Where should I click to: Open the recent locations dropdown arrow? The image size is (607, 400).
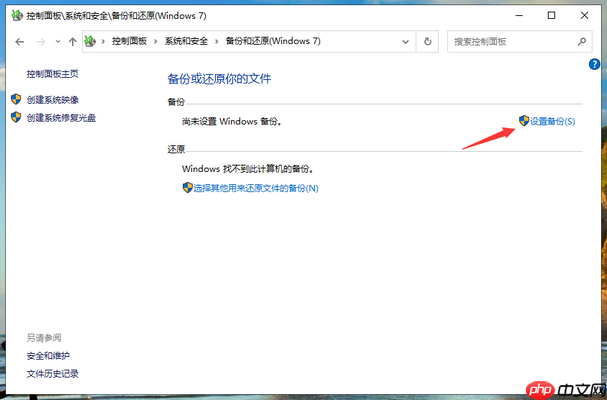point(58,42)
